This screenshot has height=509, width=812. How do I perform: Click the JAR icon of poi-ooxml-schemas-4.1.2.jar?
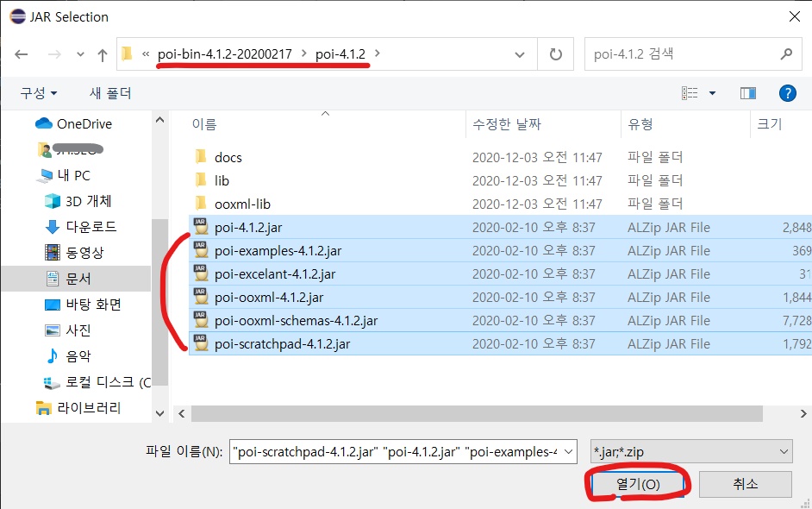point(200,320)
